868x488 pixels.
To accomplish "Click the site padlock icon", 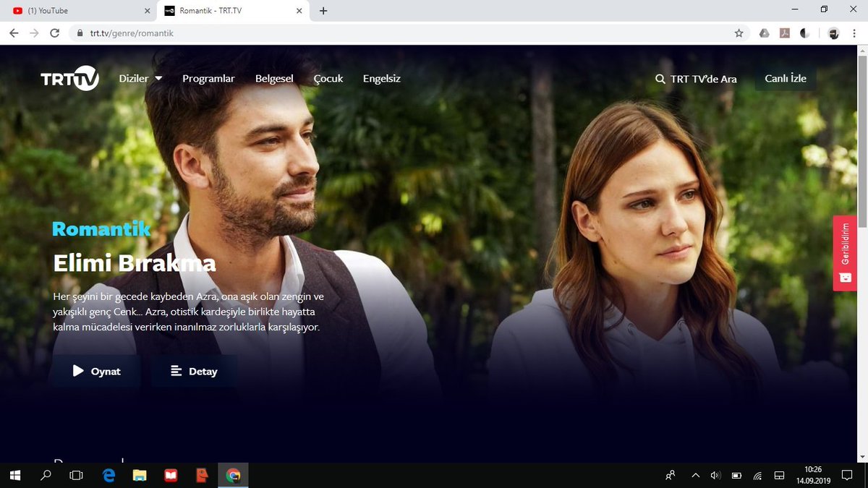I will (79, 33).
